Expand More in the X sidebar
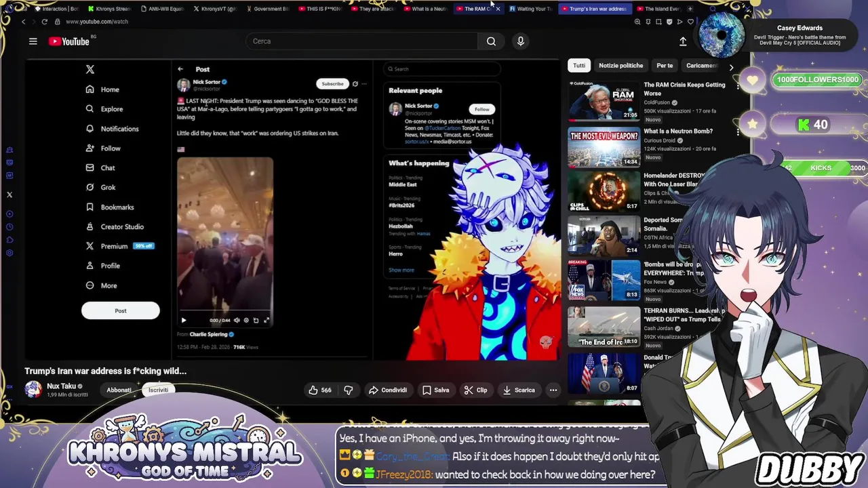Image resolution: width=868 pixels, height=488 pixels. [101, 286]
